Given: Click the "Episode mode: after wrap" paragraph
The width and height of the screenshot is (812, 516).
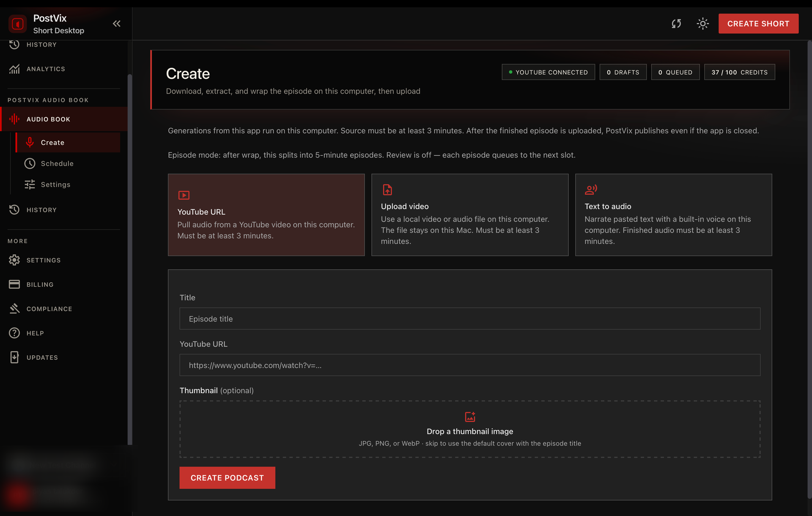Looking at the screenshot, I should 372,155.
